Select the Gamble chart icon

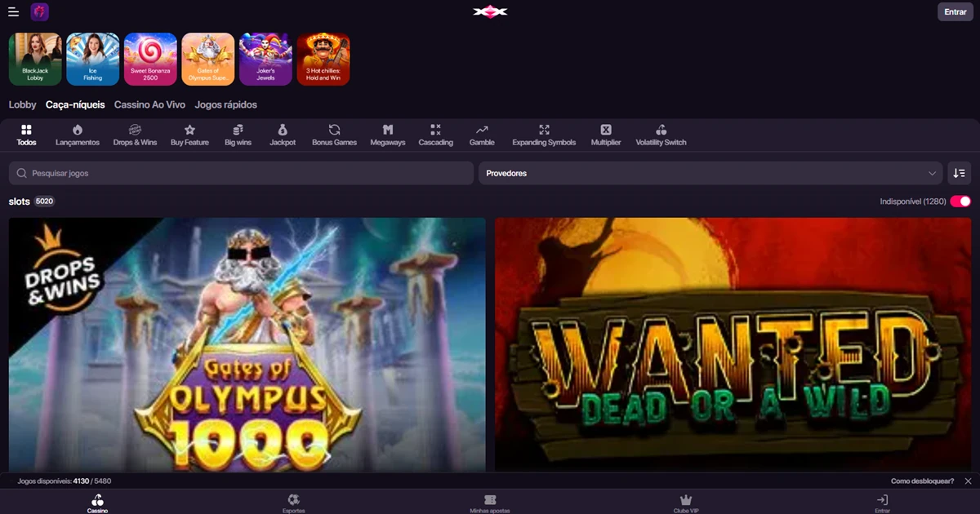coord(482,135)
